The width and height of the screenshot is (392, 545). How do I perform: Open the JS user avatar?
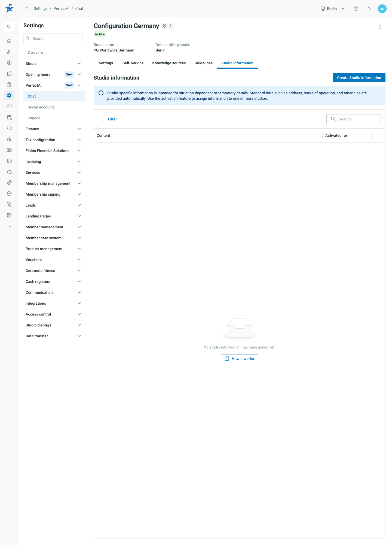(x=382, y=9)
